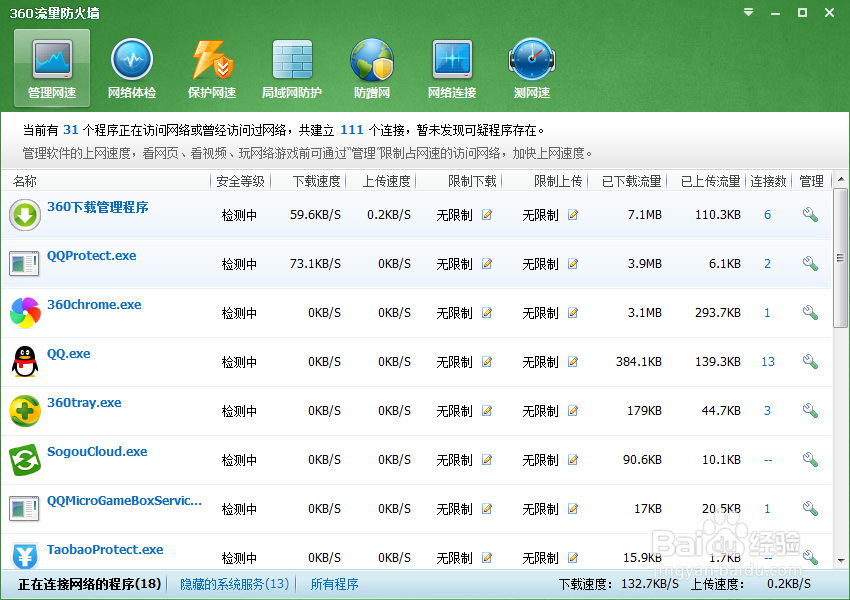Screen dimensions: 850x600
Task: Open manage wrench for QQProtect.exe
Action: pos(810,263)
